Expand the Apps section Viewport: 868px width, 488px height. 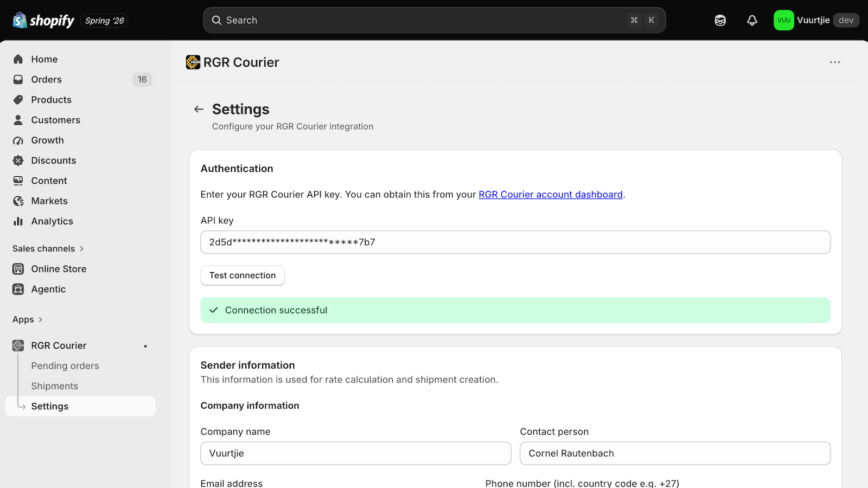(28, 319)
